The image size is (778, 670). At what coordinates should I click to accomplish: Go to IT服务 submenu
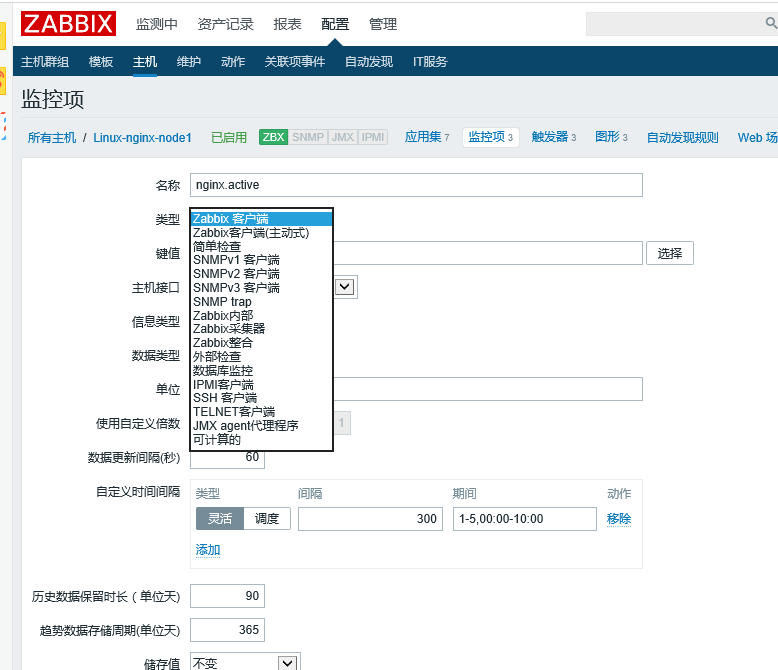point(430,62)
